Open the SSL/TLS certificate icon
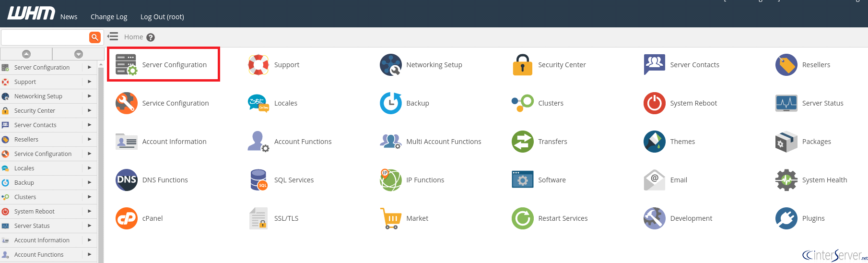This screenshot has height=263, width=868. point(258,218)
